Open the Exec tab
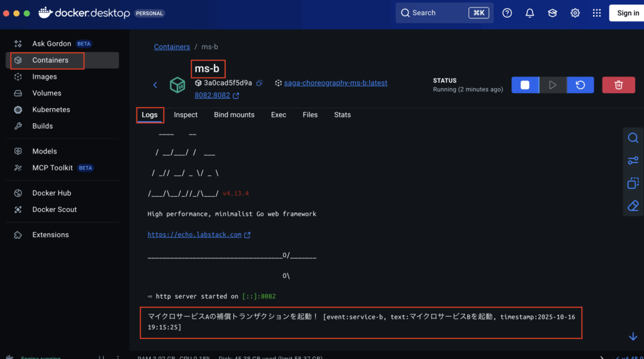 pyautogui.click(x=279, y=115)
